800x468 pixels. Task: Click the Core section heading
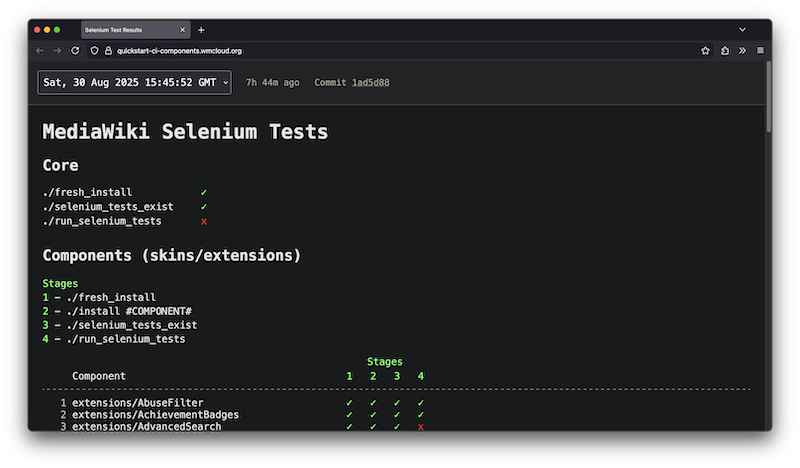[x=60, y=165]
